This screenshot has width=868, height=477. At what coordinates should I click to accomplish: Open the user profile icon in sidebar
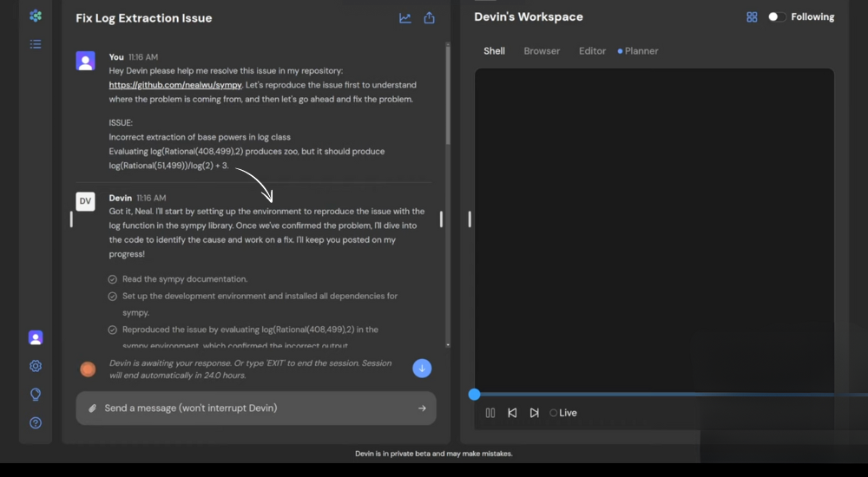[36, 337]
